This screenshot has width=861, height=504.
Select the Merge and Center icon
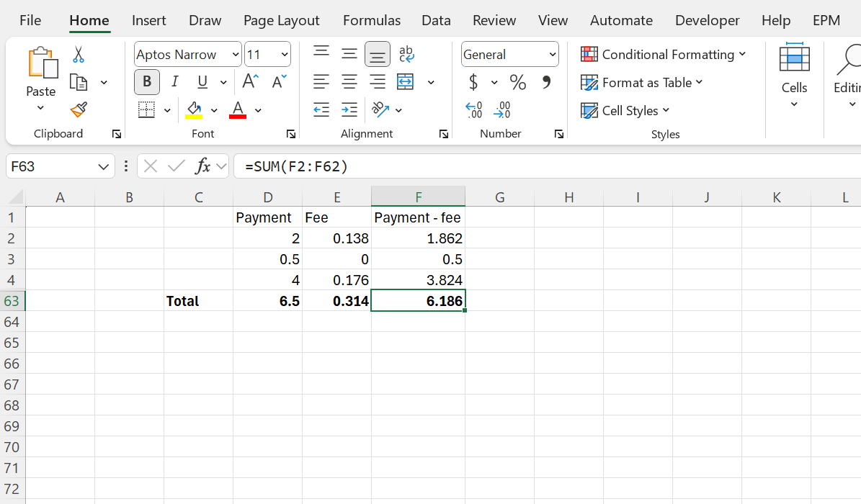(405, 82)
